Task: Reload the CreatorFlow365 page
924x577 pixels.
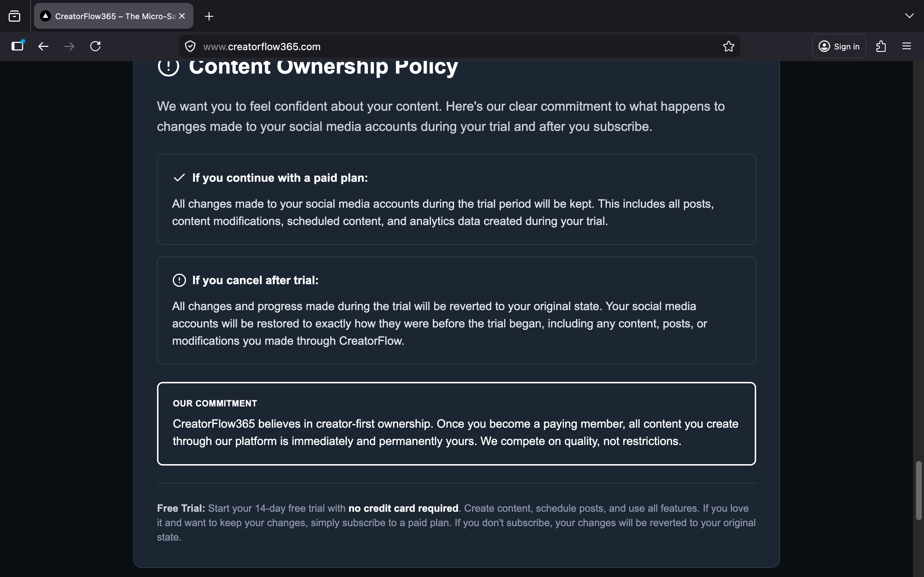Action: pos(95,46)
